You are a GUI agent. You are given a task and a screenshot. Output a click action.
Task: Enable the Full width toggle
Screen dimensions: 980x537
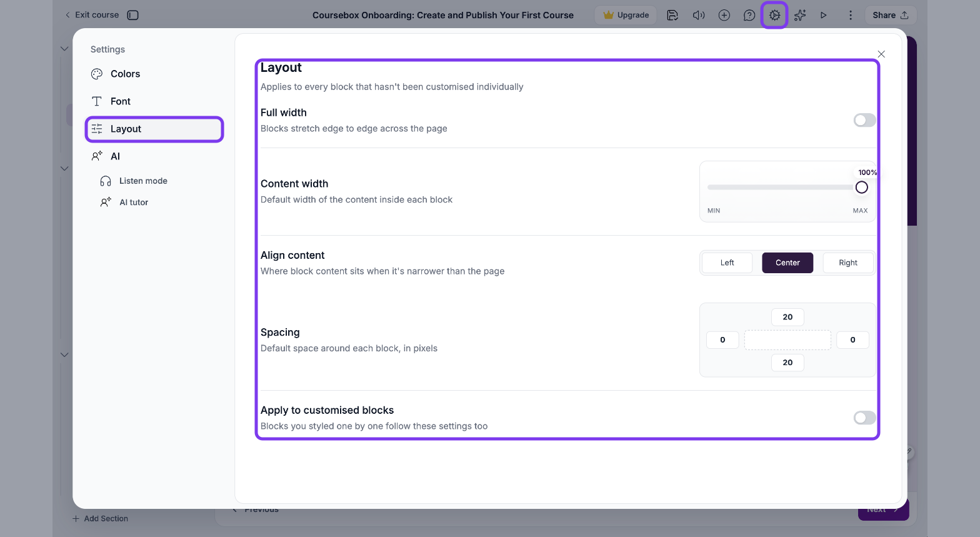[865, 120]
